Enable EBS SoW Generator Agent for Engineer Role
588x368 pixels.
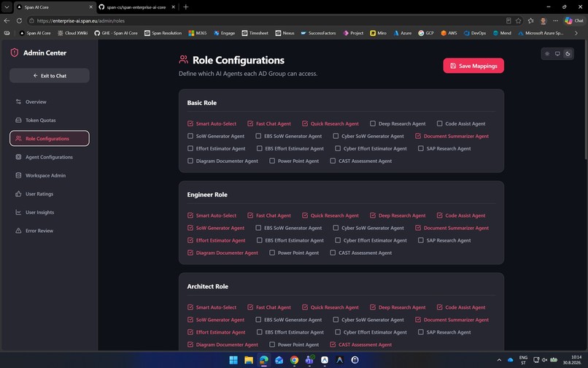(258, 228)
